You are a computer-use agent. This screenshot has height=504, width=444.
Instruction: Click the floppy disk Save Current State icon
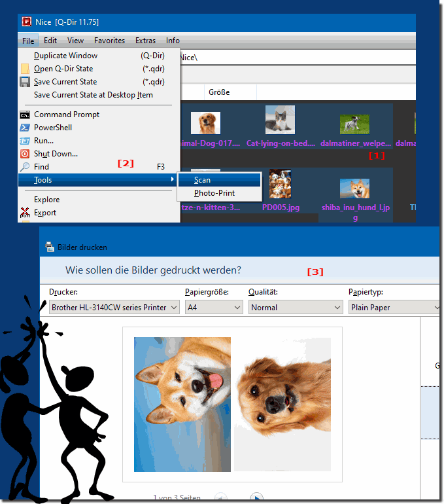[x=25, y=82]
